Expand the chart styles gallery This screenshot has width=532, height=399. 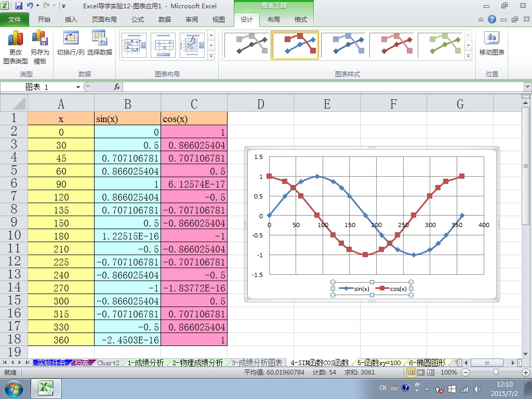[x=468, y=56]
